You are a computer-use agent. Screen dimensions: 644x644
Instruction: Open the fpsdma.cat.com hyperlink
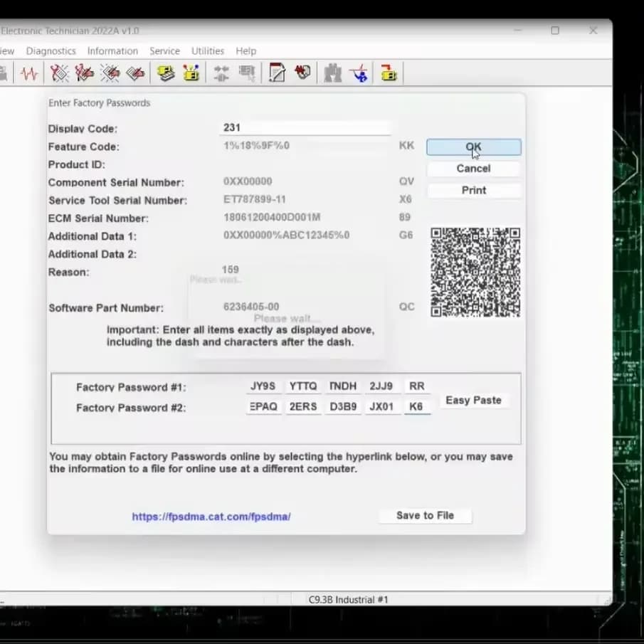(211, 517)
